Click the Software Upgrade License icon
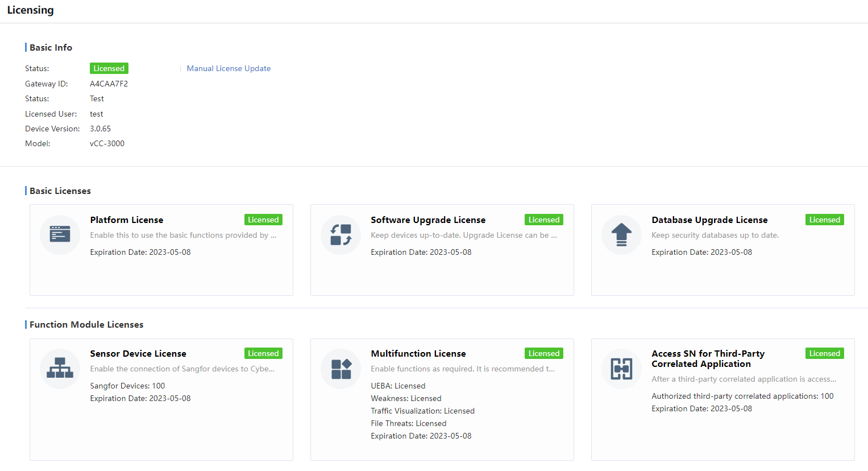868x471 pixels. coord(340,234)
